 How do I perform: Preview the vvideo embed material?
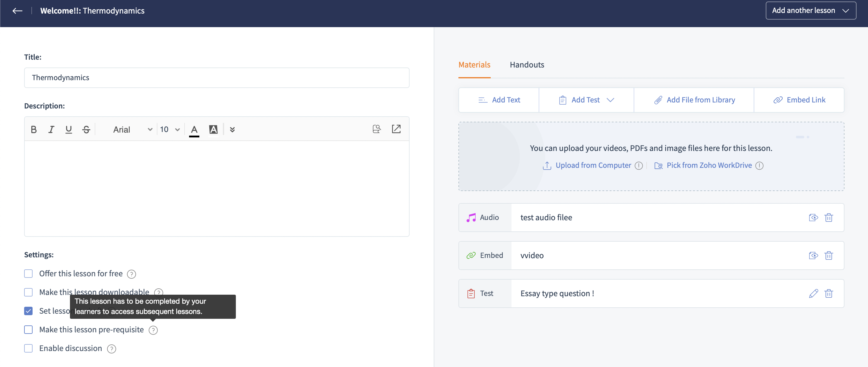[813, 256]
